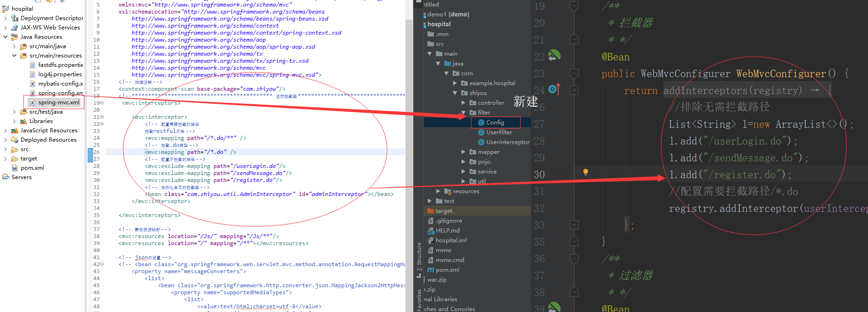Expand the example.hospital package in IntelliJ
The image size is (868, 312).
(455, 83)
